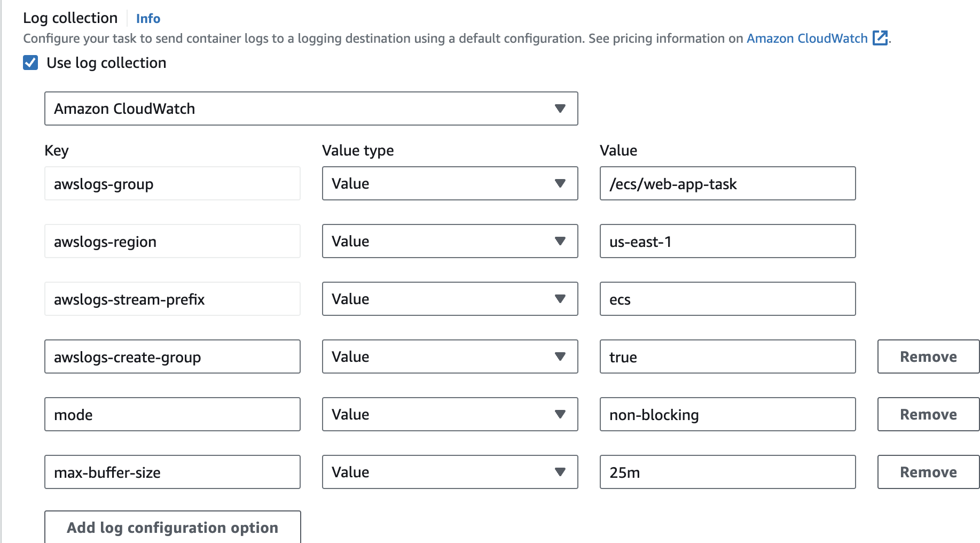Remove the max-buffer-size option
The image size is (980, 543).
(928, 472)
